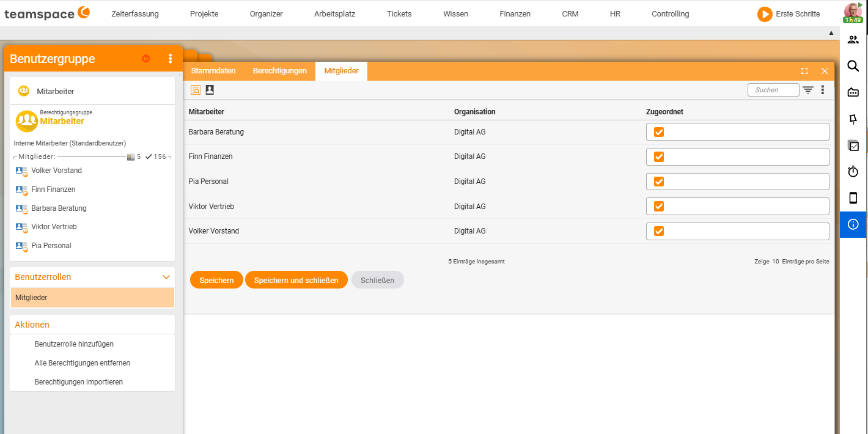Image resolution: width=868 pixels, height=434 pixels.
Task: Click the Erste Schritte link
Action: [x=798, y=13]
